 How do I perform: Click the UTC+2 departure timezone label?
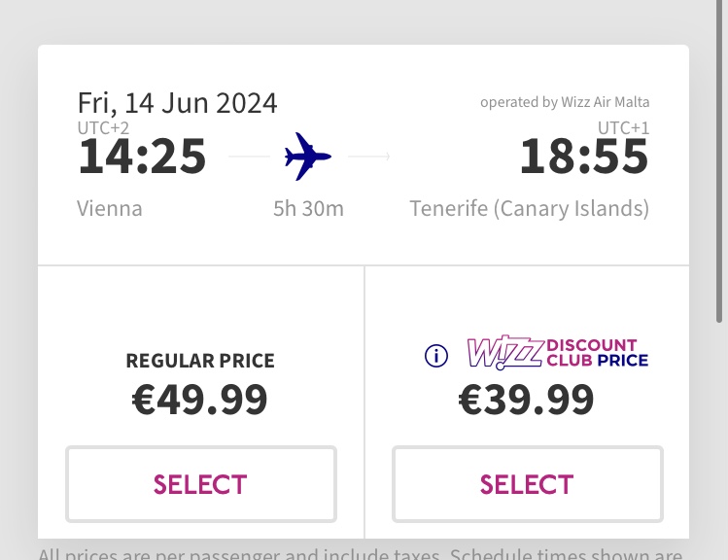[103, 127]
